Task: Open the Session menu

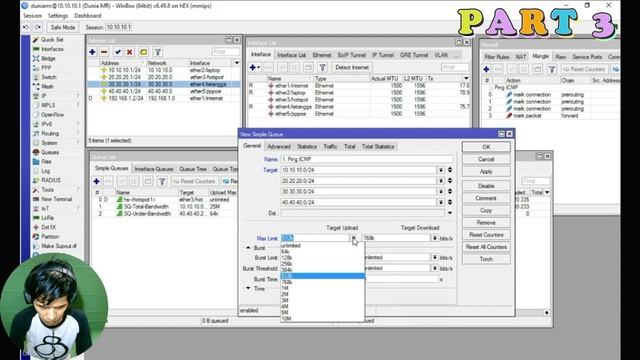Action: [32, 16]
